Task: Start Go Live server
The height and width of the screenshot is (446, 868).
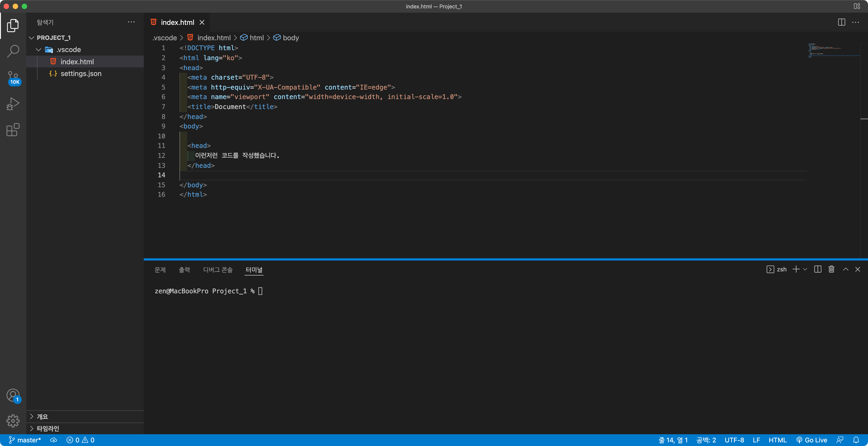Action: pyautogui.click(x=811, y=440)
